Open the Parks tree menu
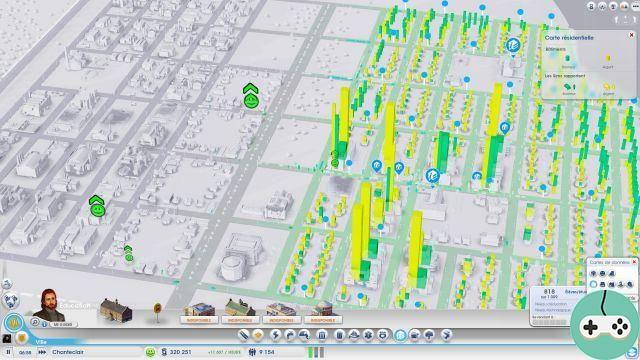Image resolution: width=640 pixels, height=360 pixels. point(429,335)
